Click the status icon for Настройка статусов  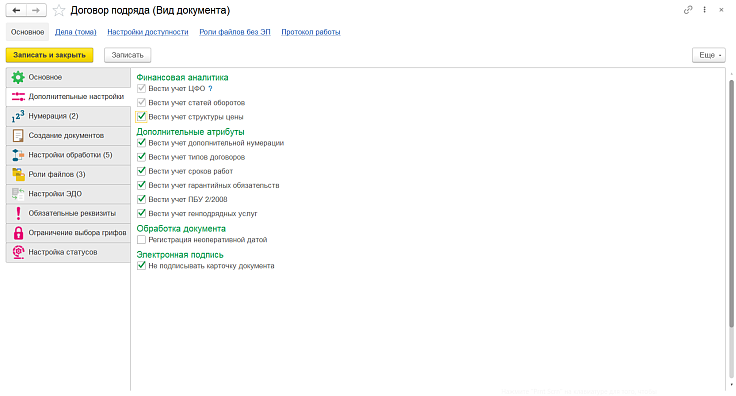click(18, 252)
